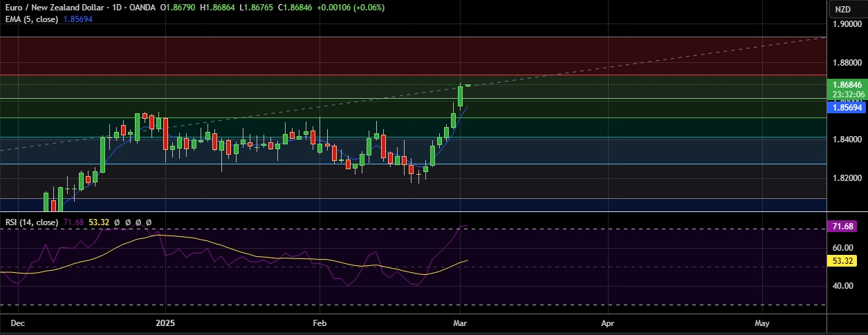This screenshot has width=868, height=335.
Task: Click the 60.00 RSI axis label
Action: click(x=842, y=247)
